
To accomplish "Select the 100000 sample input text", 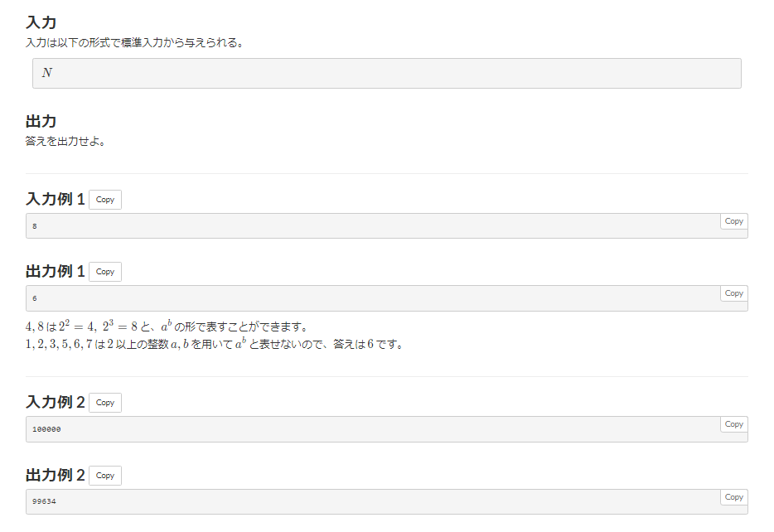I will click(x=46, y=428).
